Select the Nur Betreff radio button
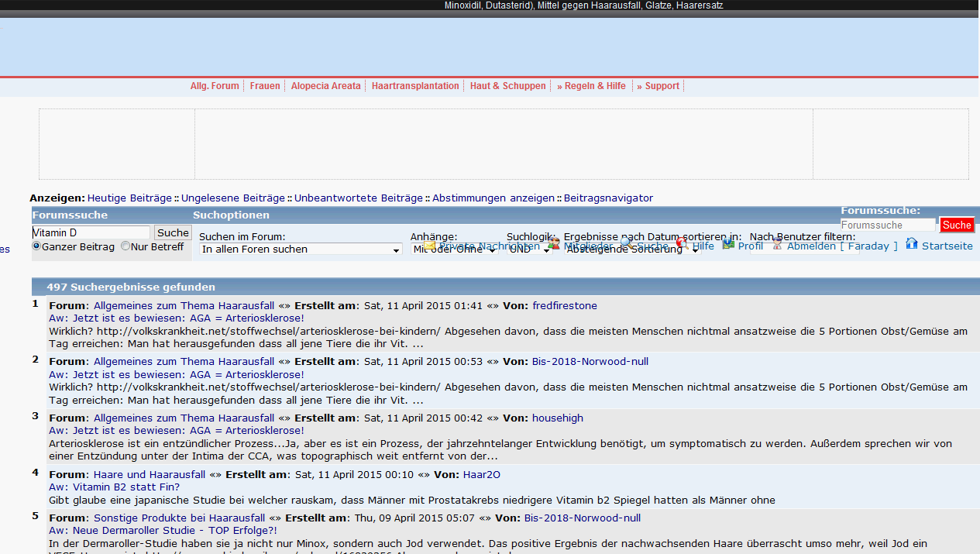 126,246
